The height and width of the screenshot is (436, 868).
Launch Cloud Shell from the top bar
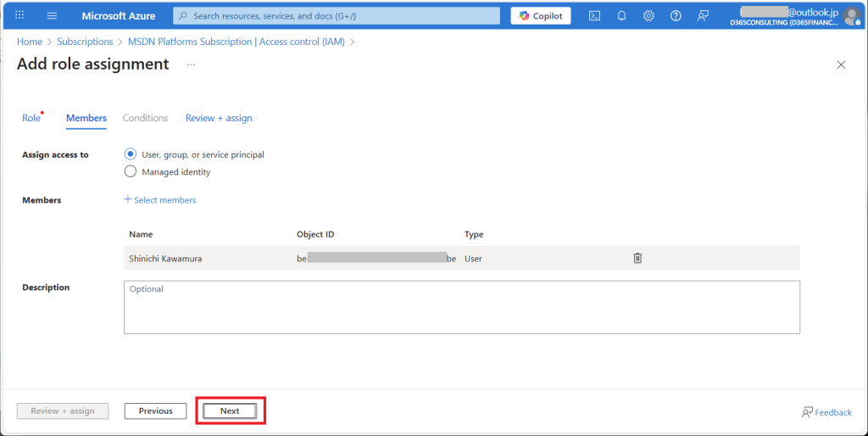595,15
